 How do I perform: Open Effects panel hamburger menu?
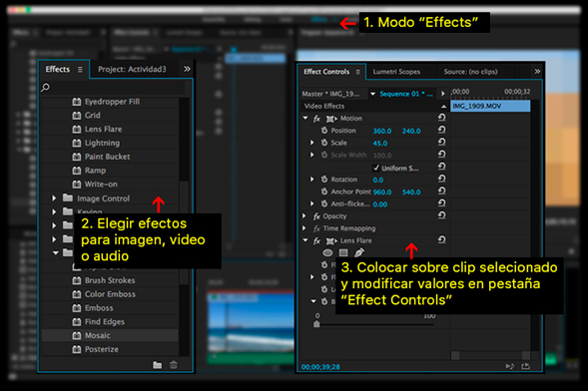pos(80,69)
